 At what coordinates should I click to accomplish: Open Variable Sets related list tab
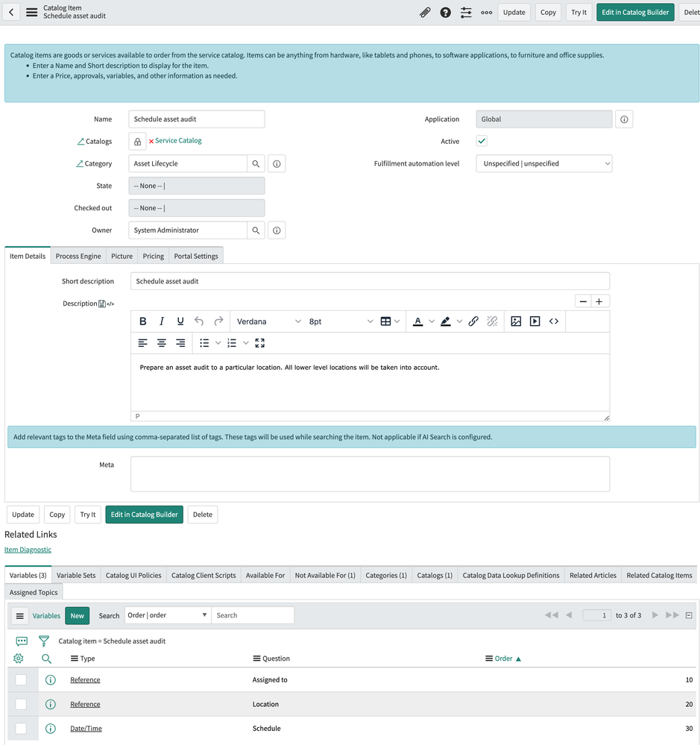[x=76, y=576]
